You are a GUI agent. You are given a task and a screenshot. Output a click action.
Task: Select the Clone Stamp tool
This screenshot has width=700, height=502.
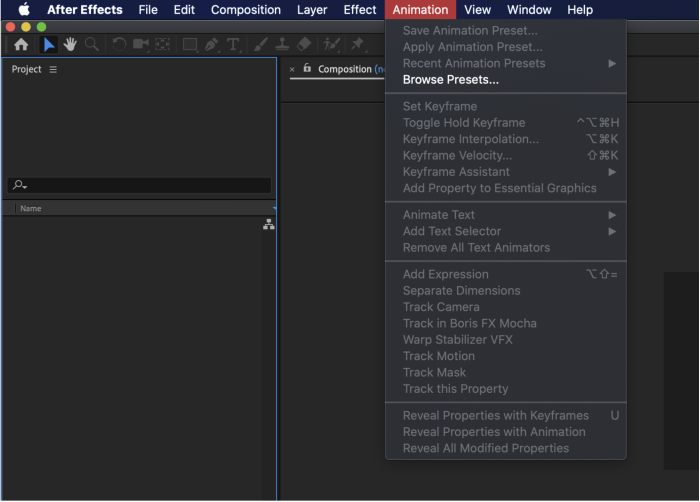pos(282,44)
